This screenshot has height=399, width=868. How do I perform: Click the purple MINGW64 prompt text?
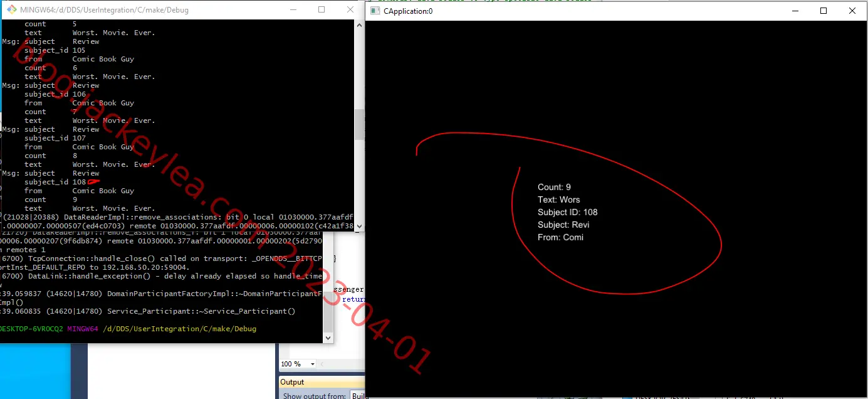(83, 329)
